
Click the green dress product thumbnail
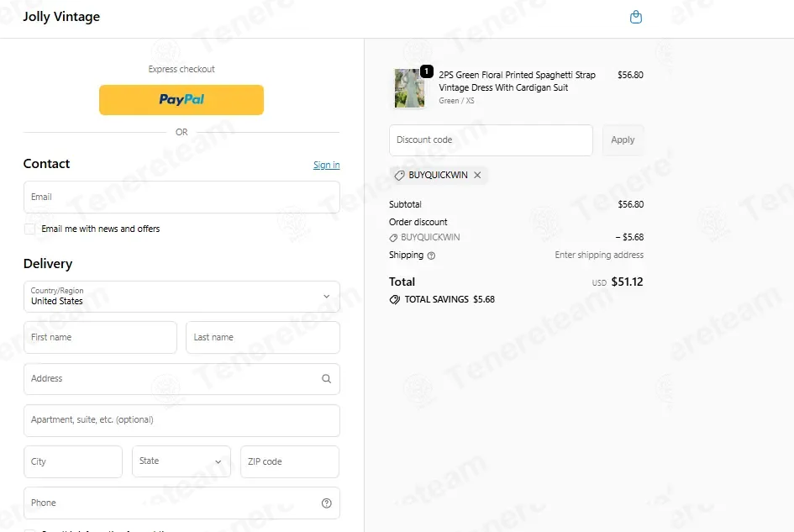[x=409, y=88]
